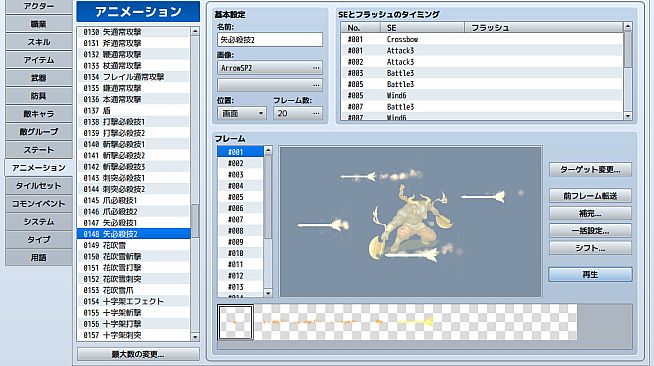Go to the ステート tab
Screen dimensions: 654x366
[x=38, y=150]
